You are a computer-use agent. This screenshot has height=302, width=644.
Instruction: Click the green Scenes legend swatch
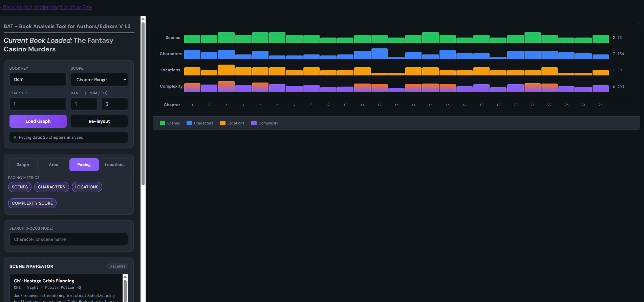point(163,123)
